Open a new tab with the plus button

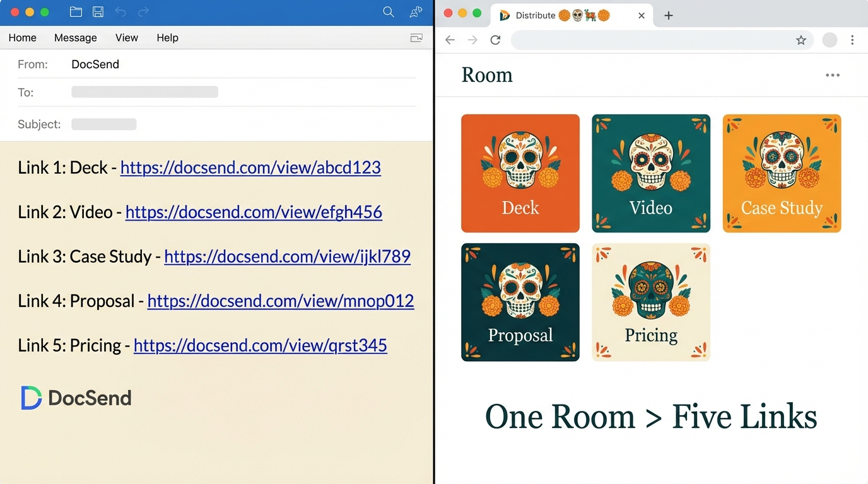668,16
